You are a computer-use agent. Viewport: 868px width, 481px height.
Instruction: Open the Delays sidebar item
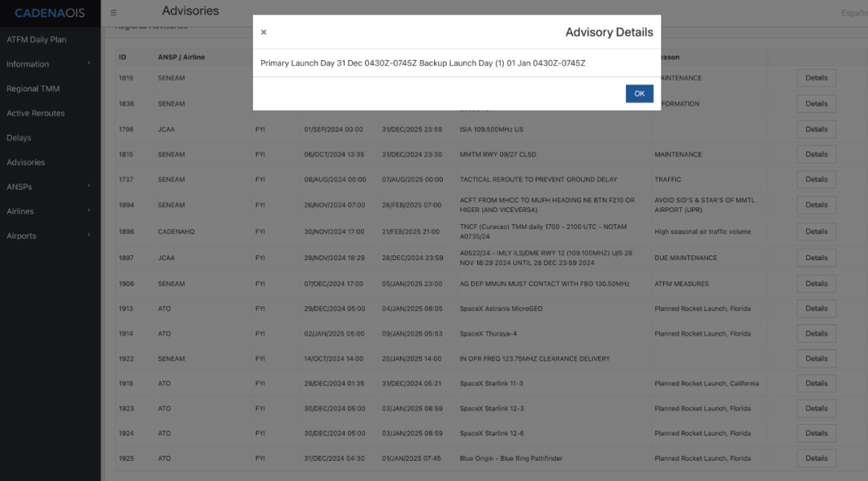coord(18,137)
